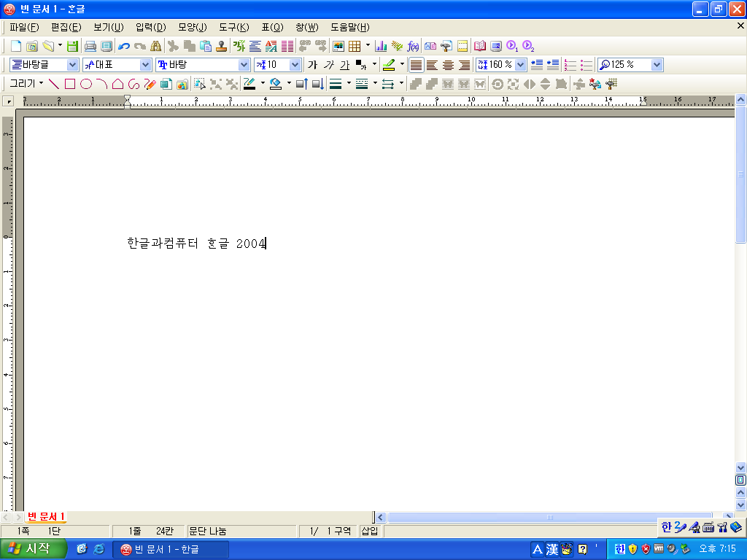Click the open book icon in the toolbar
The image size is (747, 560).
(480, 46)
